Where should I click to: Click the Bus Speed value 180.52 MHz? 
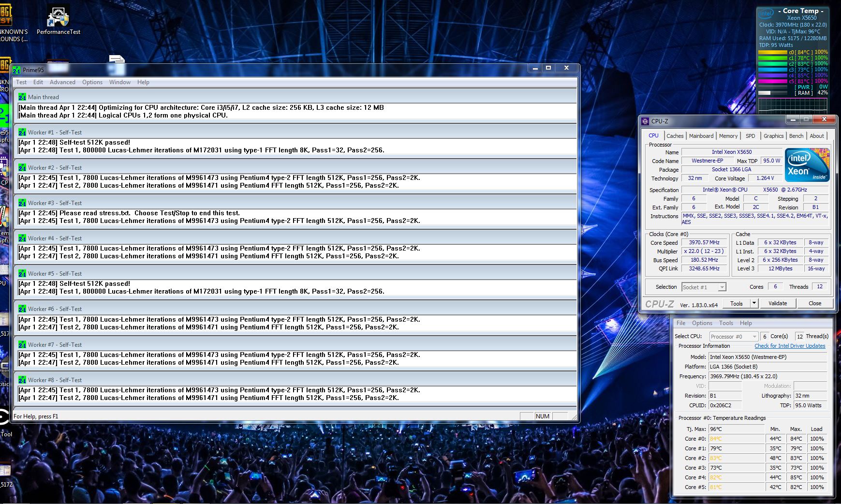(704, 260)
